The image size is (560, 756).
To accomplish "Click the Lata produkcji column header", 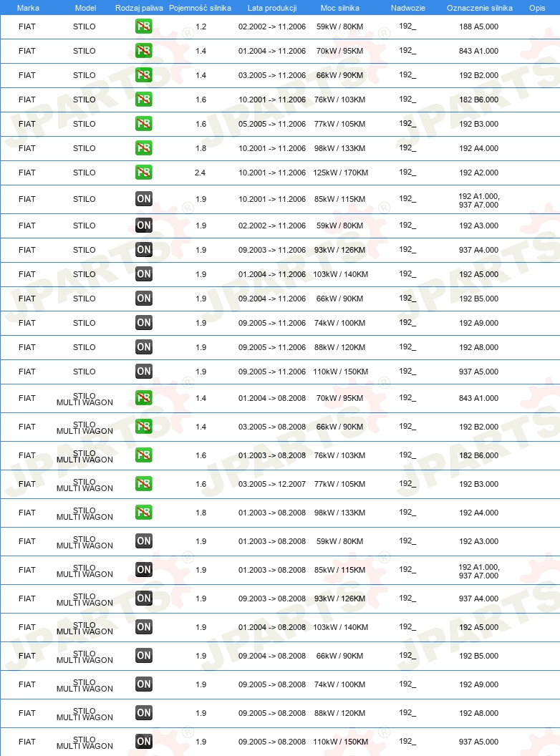I will click(x=272, y=8).
